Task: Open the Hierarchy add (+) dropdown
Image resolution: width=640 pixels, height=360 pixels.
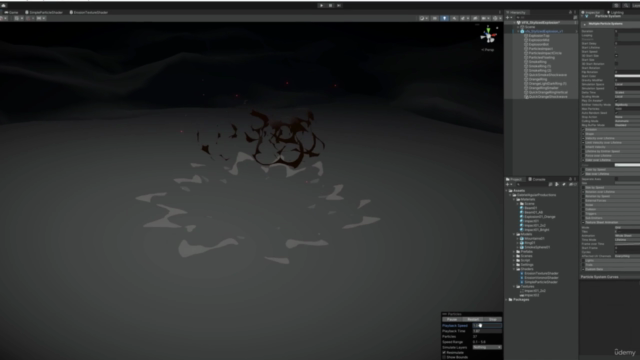Action: tap(509, 18)
